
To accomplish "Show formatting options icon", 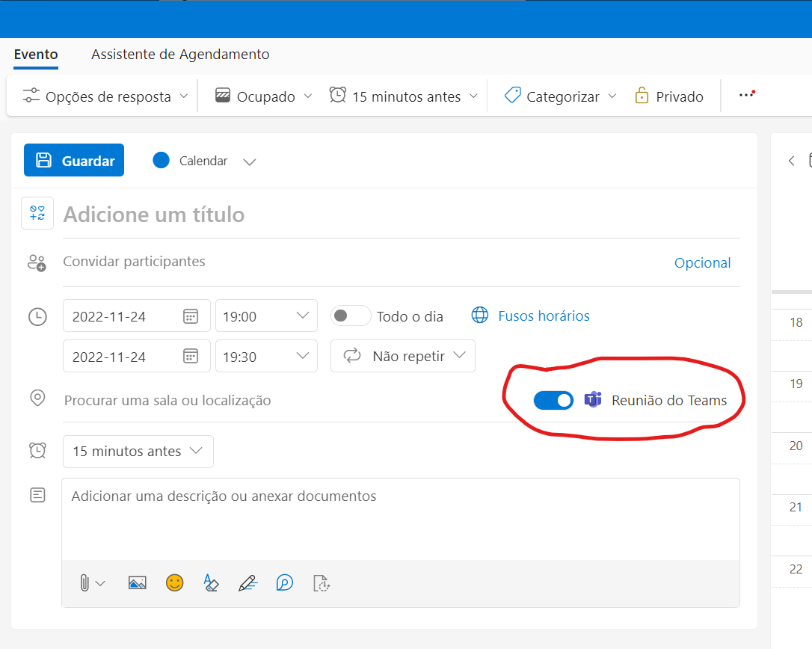I will tap(211, 582).
